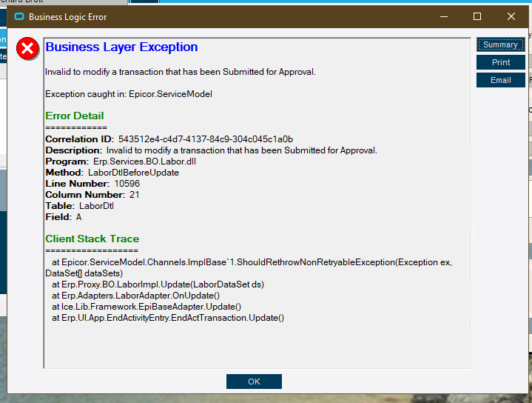Click the LaborImpl.Update(LaborDataSet ds) stack line
This screenshot has width=532, height=403.
click(158, 284)
